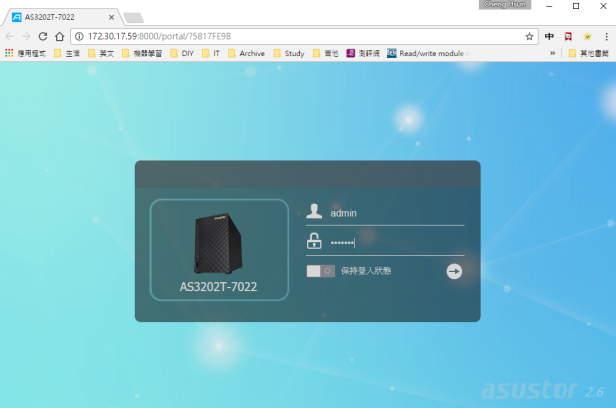Click the admin username field
The height and width of the screenshot is (408, 616).
[395, 212]
